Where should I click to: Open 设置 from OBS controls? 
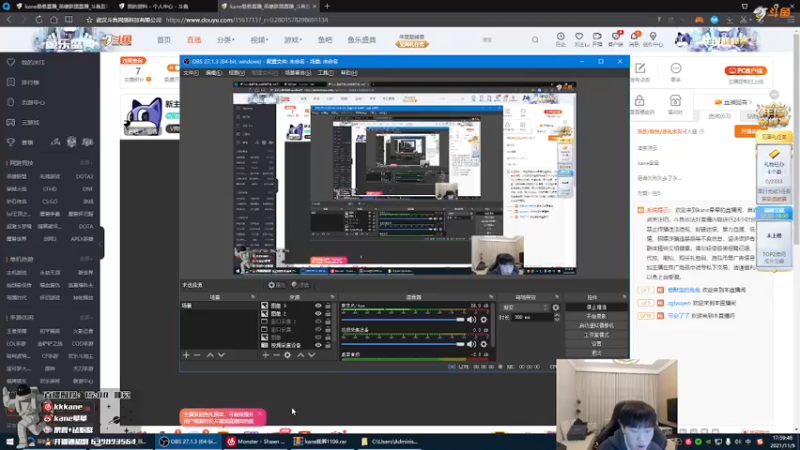[x=596, y=344]
